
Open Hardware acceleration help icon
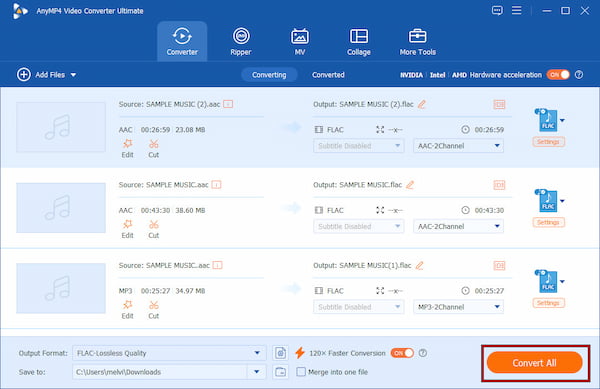coord(579,75)
